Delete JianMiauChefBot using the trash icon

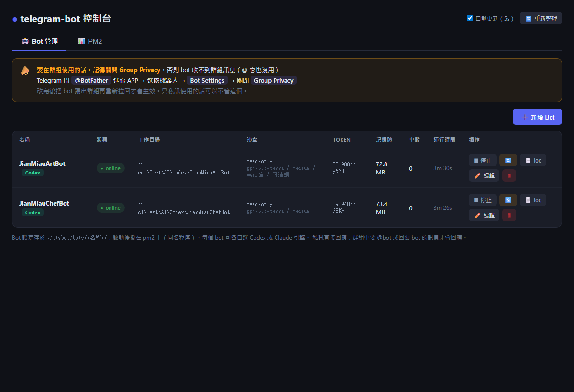[509, 215]
